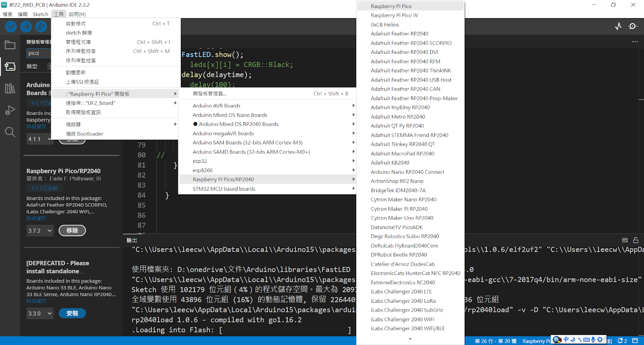Expand the esp32 boards submenu
Image resolution: width=644 pixels, height=345 pixels.
(267, 161)
